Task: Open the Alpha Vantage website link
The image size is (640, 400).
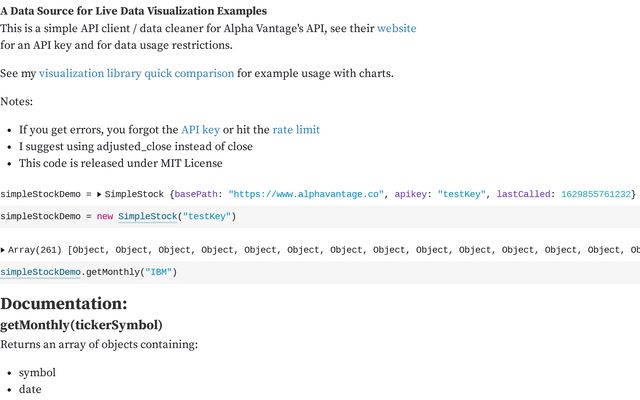Action: click(x=396, y=28)
